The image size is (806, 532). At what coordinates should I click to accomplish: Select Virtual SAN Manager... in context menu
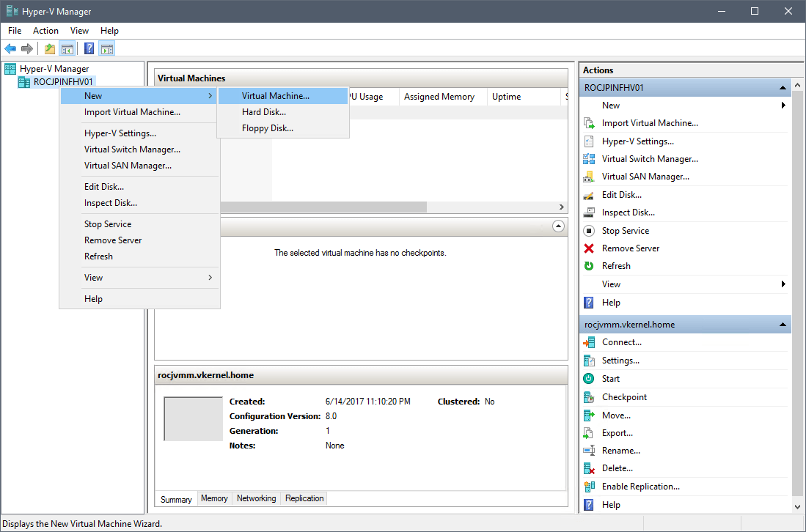point(140,166)
